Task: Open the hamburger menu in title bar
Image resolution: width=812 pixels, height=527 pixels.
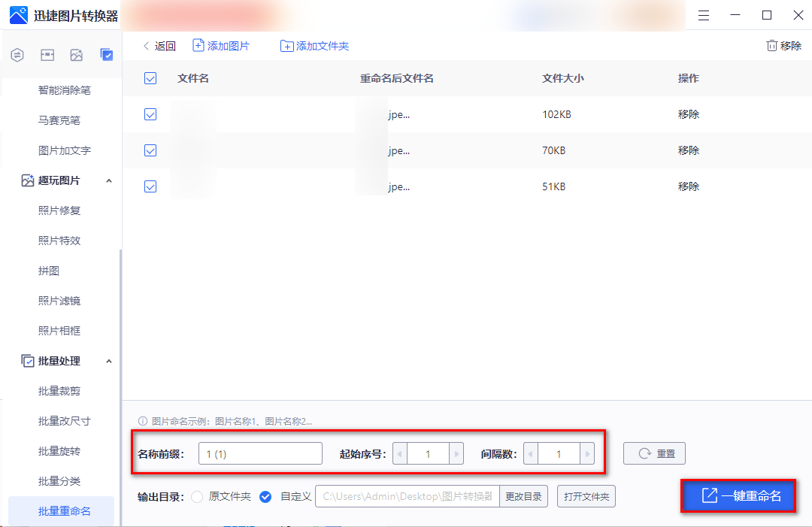Action: (x=704, y=15)
